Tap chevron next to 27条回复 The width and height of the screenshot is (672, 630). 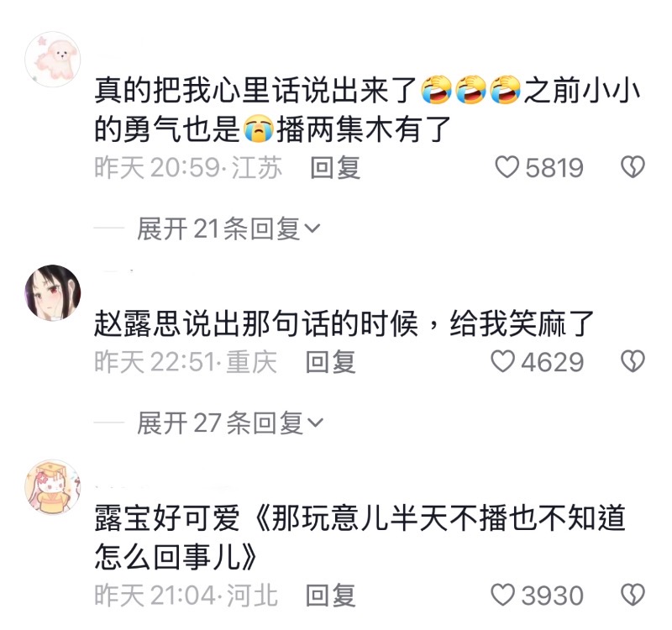pos(316,423)
